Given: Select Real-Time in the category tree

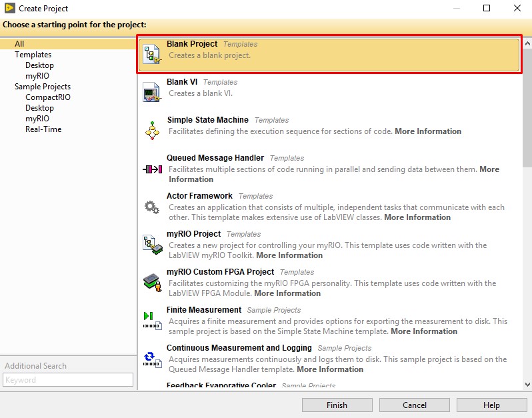Looking at the screenshot, I should pos(43,129).
